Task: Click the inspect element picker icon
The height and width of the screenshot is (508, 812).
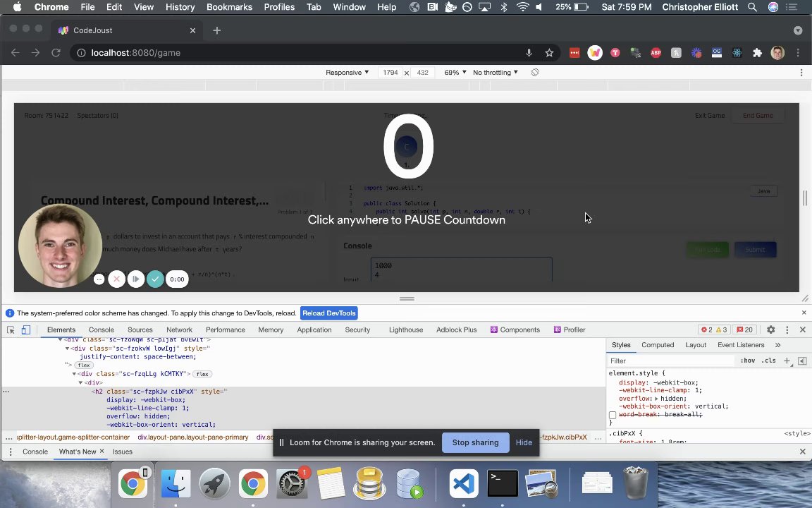Action: [11, 329]
